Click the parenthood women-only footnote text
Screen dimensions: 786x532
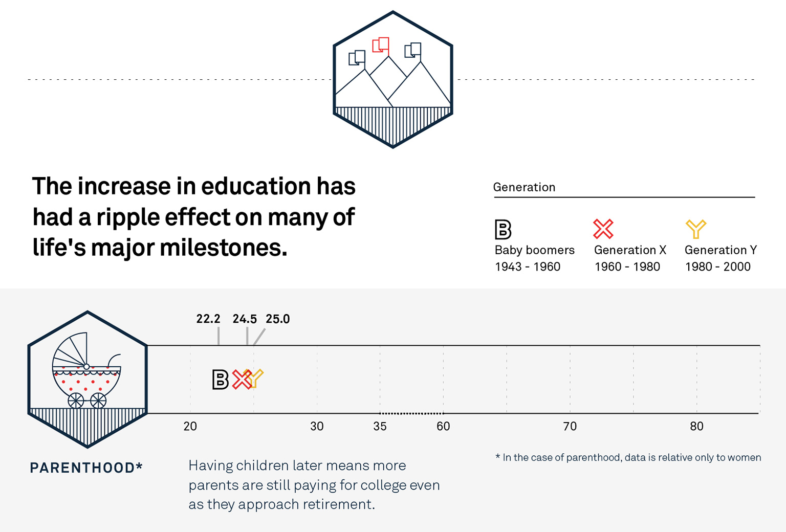628,457
